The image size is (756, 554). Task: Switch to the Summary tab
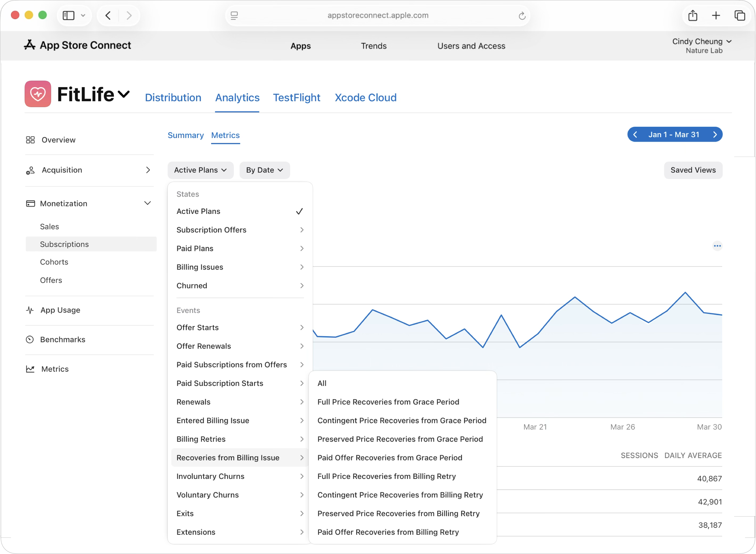tap(186, 135)
